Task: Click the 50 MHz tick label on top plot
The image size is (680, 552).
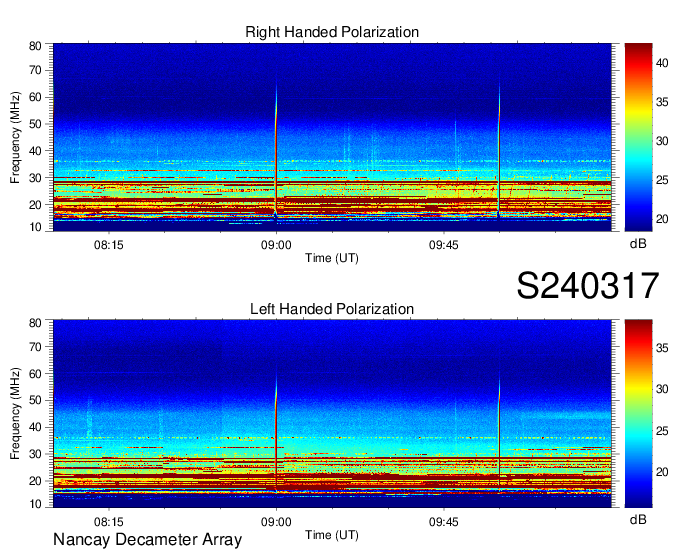Action: tap(35, 124)
